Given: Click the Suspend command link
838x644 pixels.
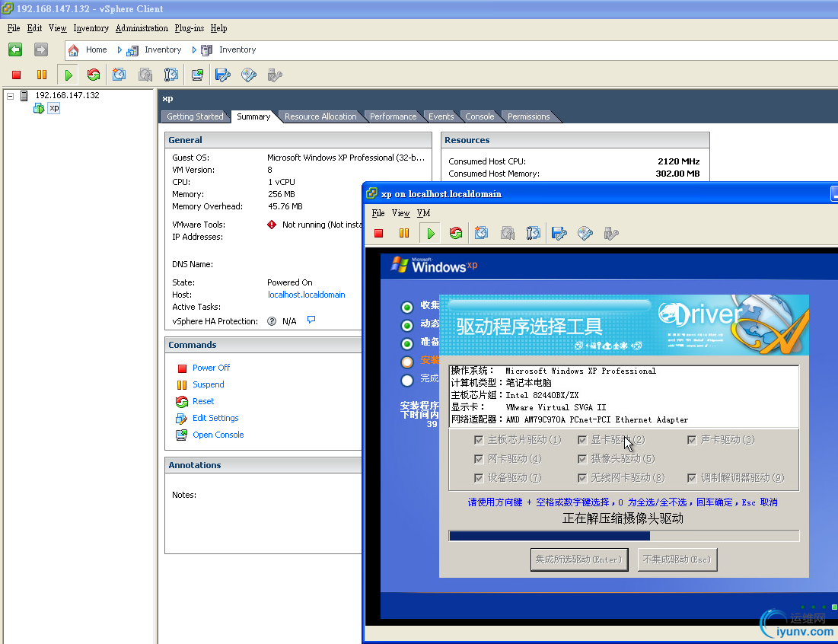Looking at the screenshot, I should tap(209, 384).
